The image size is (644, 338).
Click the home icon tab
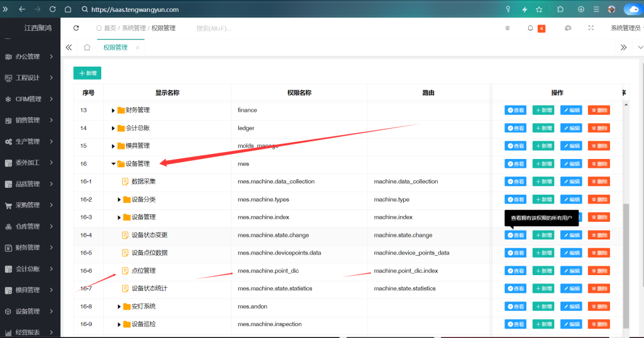(x=87, y=48)
